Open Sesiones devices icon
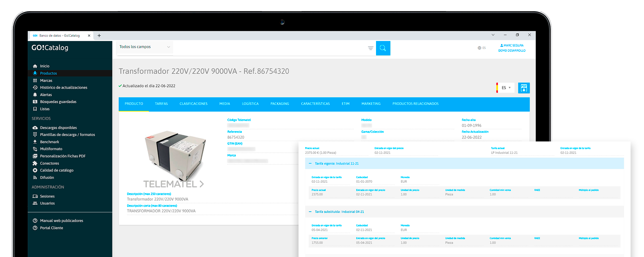Screen dimensions: 644x257 pos(35,196)
